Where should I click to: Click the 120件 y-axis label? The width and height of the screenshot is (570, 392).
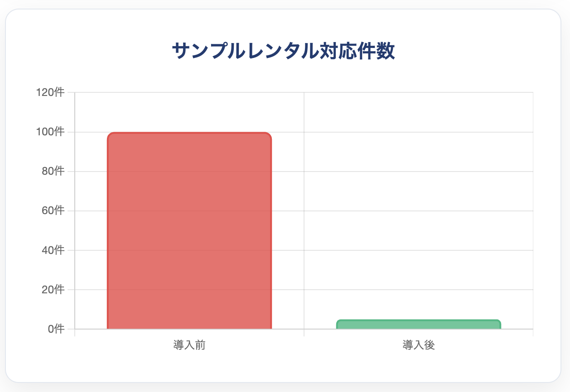click(x=50, y=92)
